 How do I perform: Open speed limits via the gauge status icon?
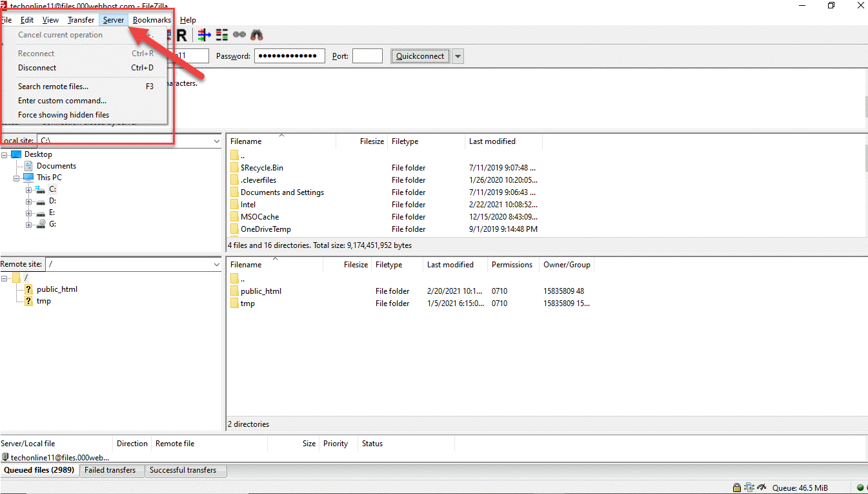(760, 487)
